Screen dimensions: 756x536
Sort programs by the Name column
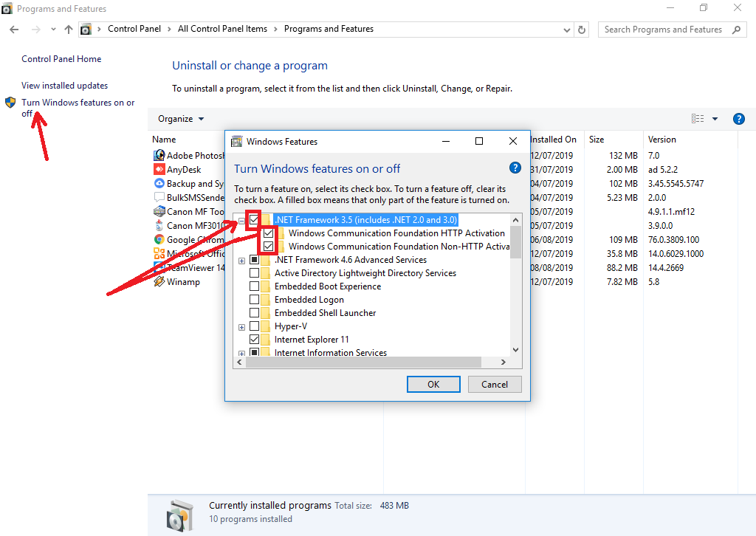(164, 140)
